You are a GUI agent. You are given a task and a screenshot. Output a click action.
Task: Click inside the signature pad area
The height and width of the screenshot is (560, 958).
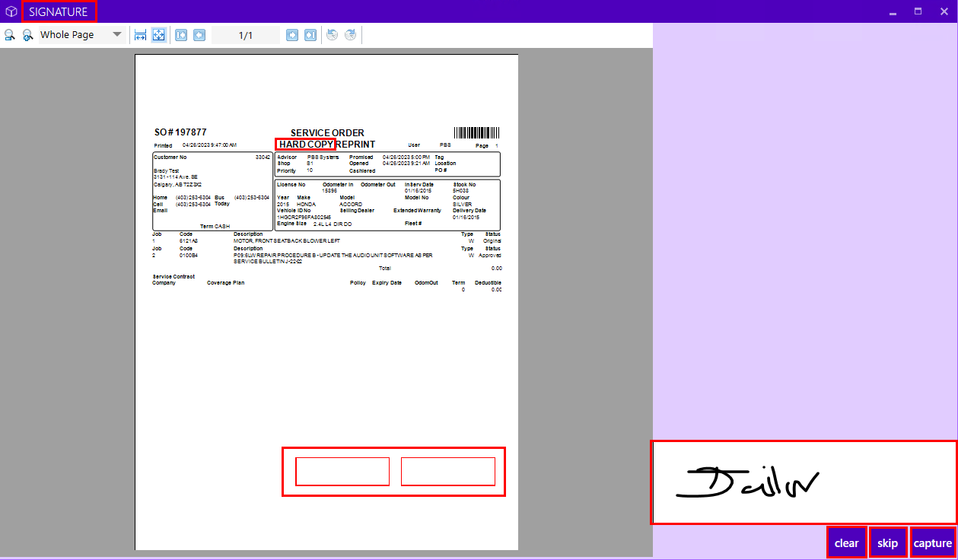pos(804,482)
